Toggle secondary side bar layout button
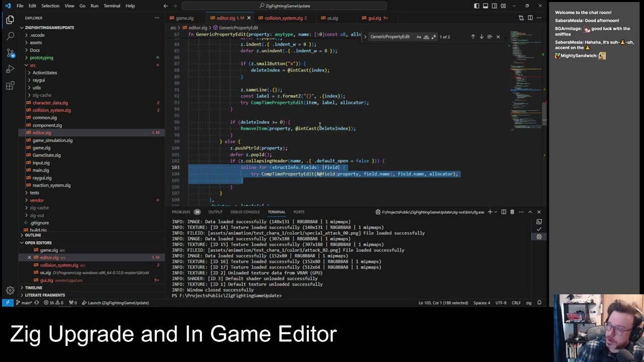Image resolution: width=644 pixels, height=362 pixels. [495, 6]
